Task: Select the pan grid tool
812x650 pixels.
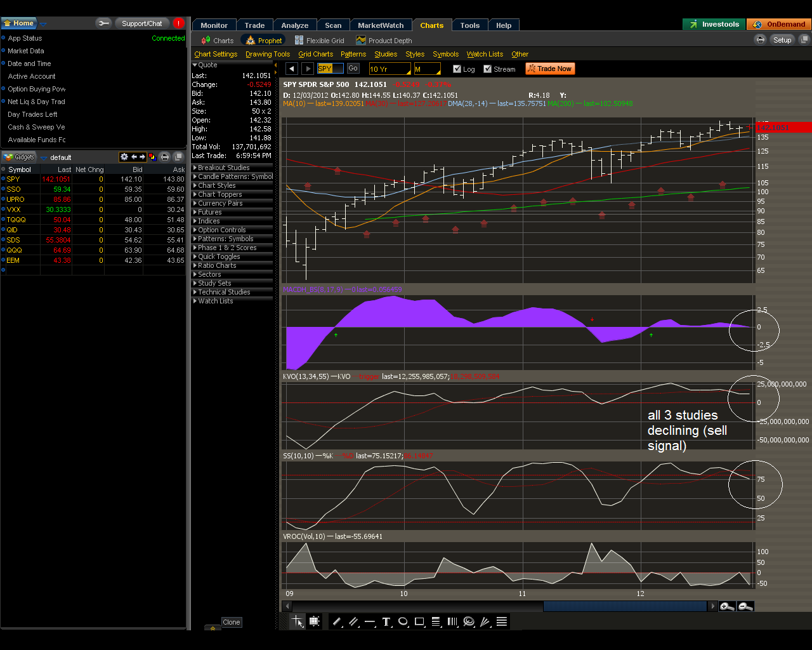Action: click(314, 621)
